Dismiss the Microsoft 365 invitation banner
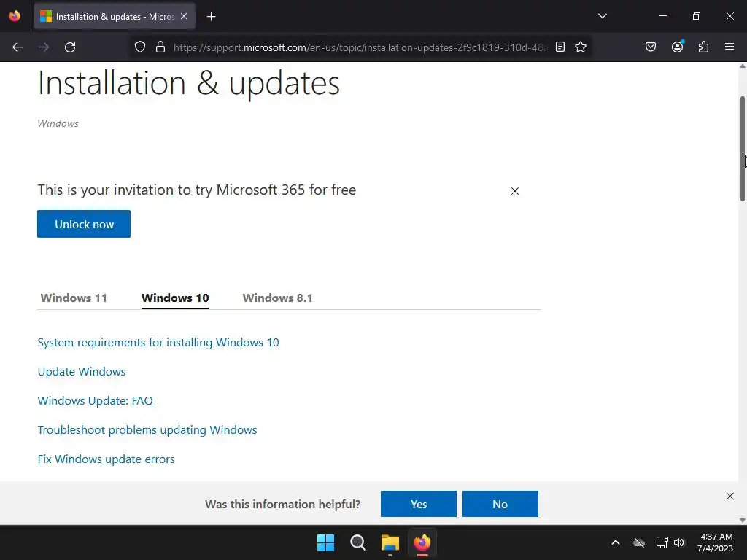The width and height of the screenshot is (747, 560). (x=515, y=191)
